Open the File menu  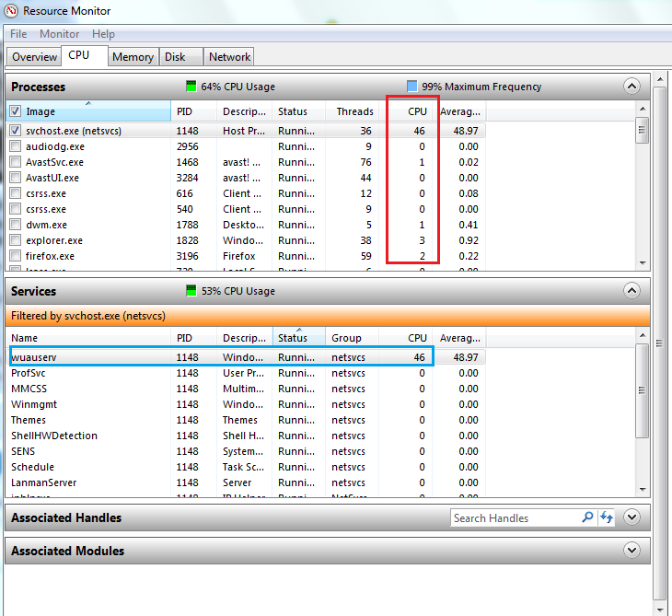pos(18,34)
